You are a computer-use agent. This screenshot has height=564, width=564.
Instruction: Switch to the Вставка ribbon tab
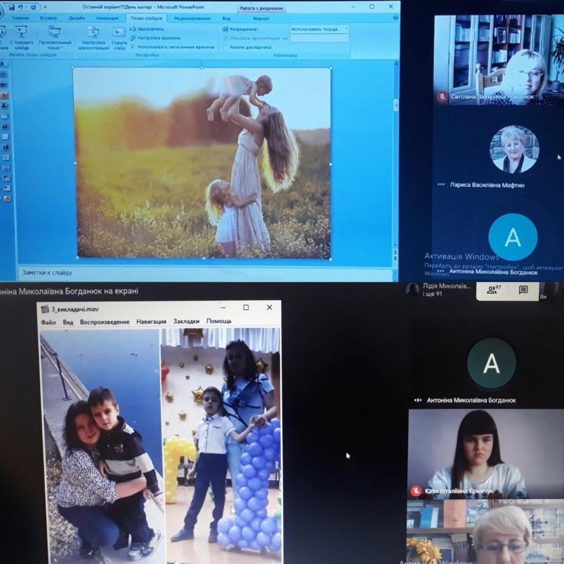click(48, 18)
